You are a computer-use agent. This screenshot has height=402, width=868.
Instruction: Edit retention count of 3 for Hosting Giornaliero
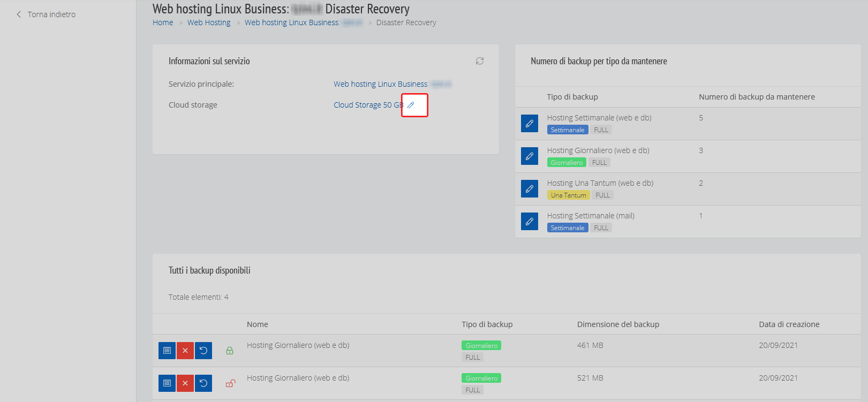click(530, 156)
